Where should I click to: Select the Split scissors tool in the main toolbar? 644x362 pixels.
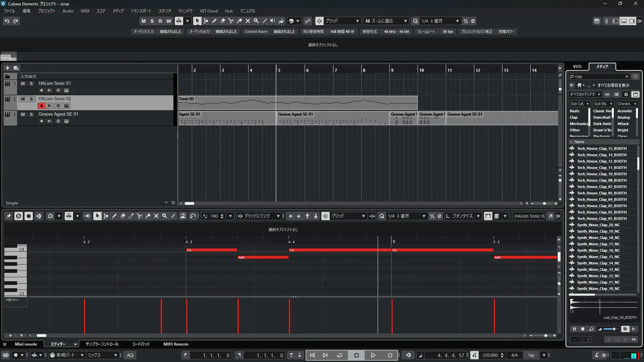coord(231,21)
